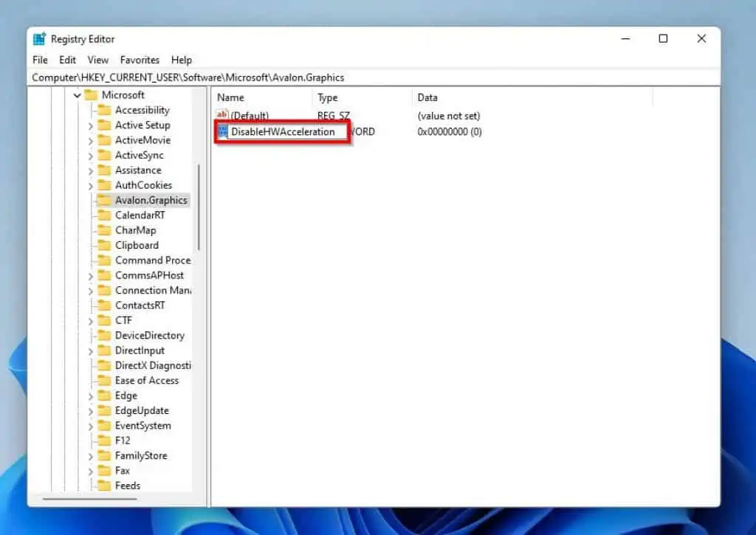Click the Registry Editor title bar icon
Image resolution: width=756 pixels, height=535 pixels.
pos(38,38)
